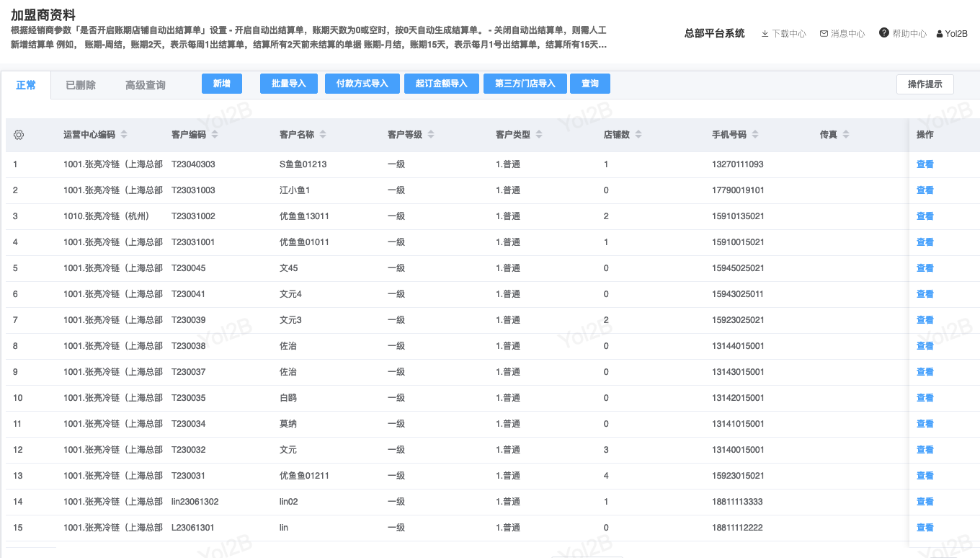980x558 pixels.
Task: Open the 消息中心 message center
Action: click(842, 34)
